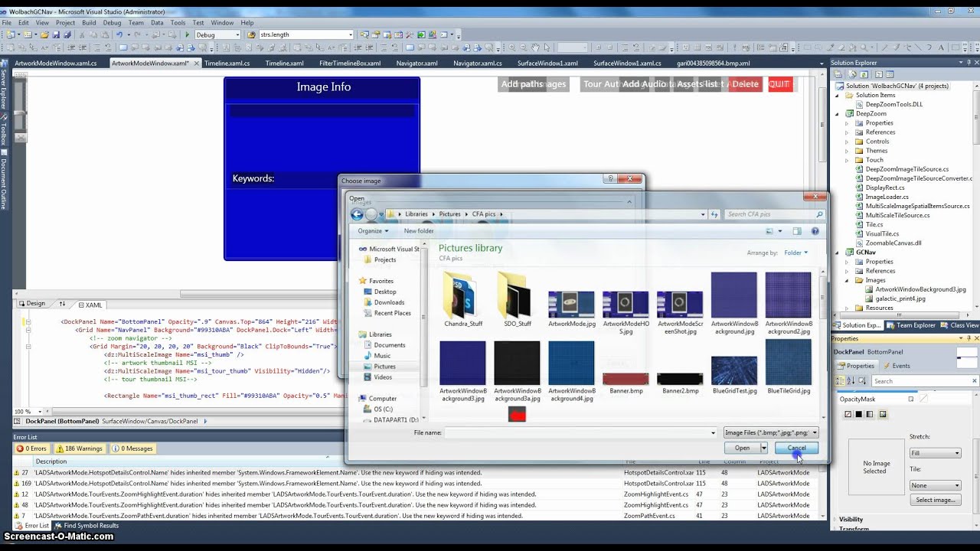Switch to Find Symbol Results tab
980x551 pixels.
(86, 526)
